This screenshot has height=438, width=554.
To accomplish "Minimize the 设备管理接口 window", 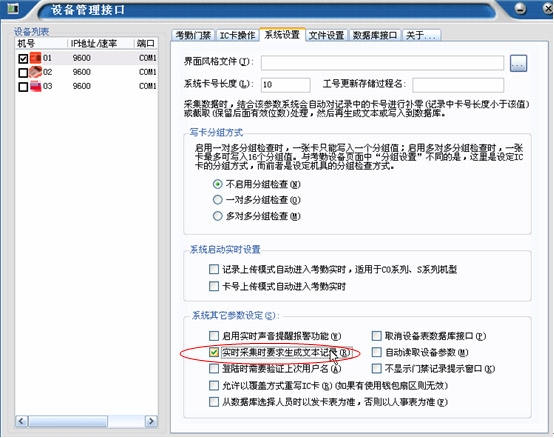I will click(520, 8).
